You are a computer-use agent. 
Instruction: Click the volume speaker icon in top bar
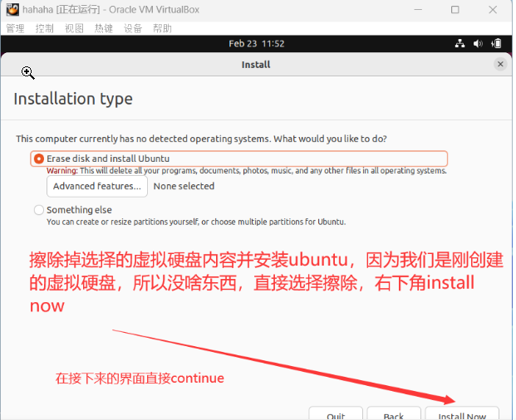(478, 43)
